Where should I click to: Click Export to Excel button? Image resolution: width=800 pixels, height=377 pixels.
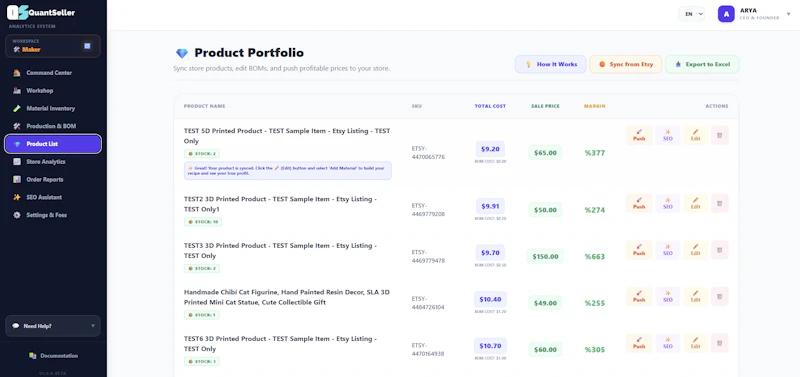tap(702, 64)
